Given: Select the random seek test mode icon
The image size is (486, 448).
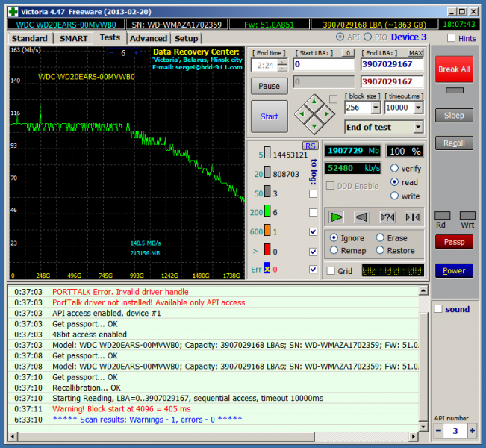Looking at the screenshot, I should point(387,217).
